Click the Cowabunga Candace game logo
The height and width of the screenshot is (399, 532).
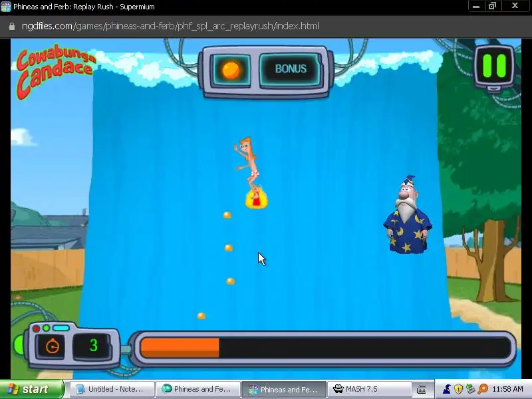tap(56, 70)
